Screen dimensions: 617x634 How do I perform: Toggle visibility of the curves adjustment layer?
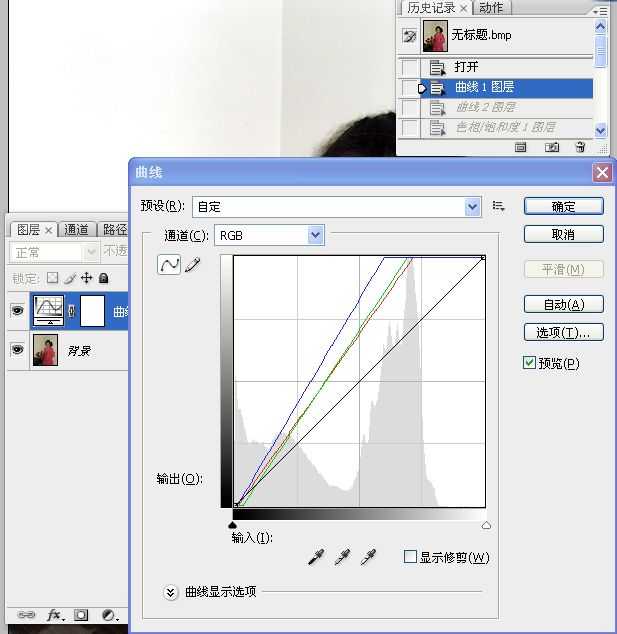[17, 311]
